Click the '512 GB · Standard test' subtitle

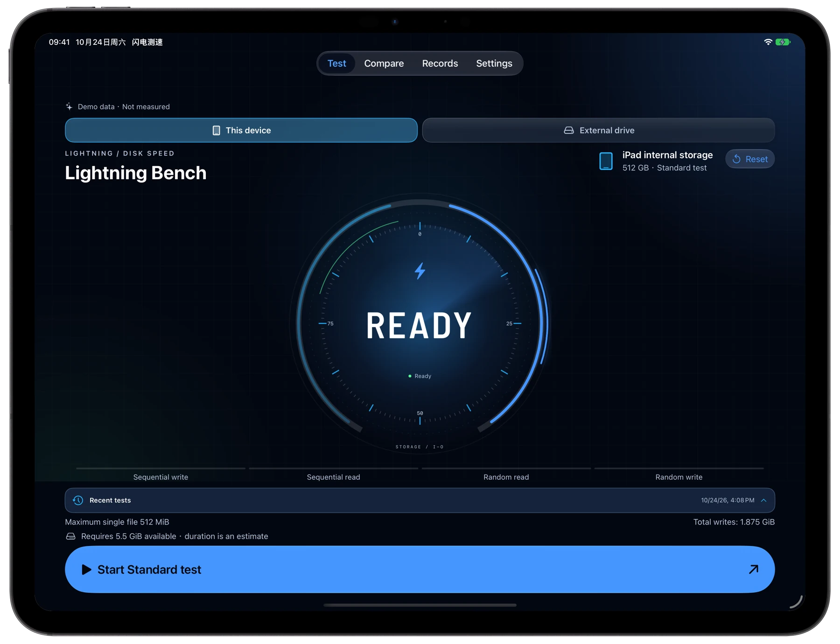point(665,168)
